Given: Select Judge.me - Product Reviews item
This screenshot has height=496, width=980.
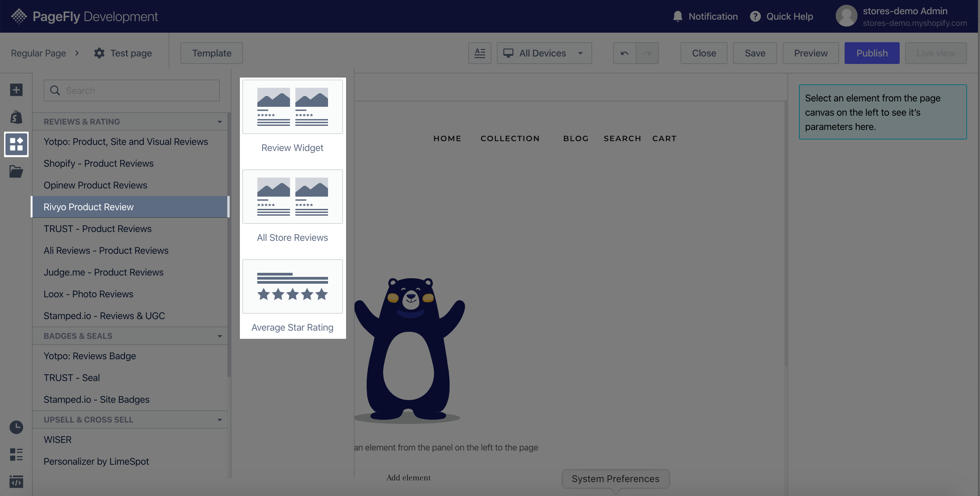Looking at the screenshot, I should 103,272.
